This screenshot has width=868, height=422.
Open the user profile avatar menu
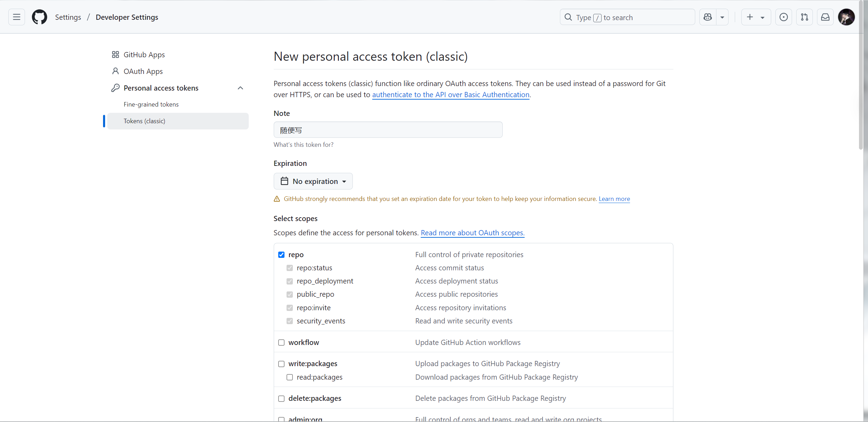pos(846,17)
